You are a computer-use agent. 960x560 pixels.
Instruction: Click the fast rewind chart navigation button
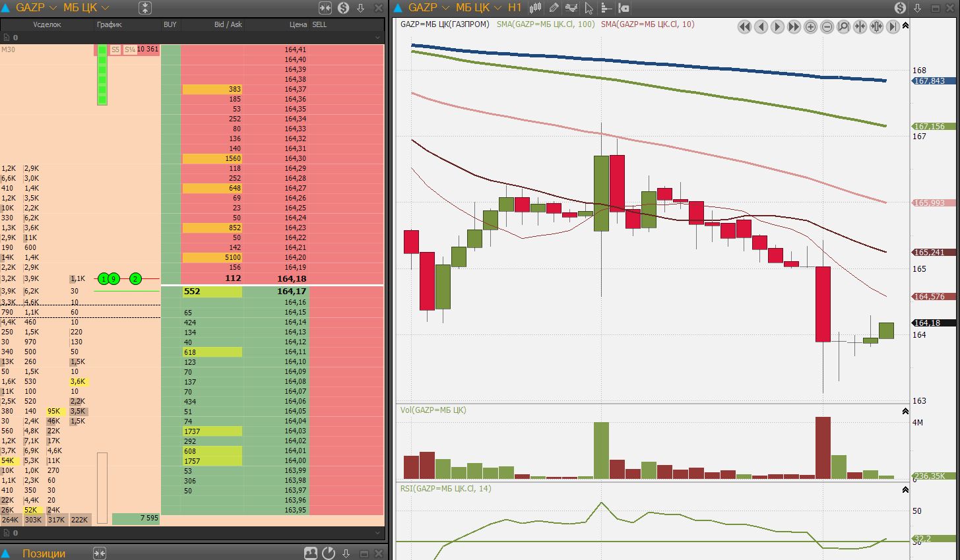tap(745, 26)
